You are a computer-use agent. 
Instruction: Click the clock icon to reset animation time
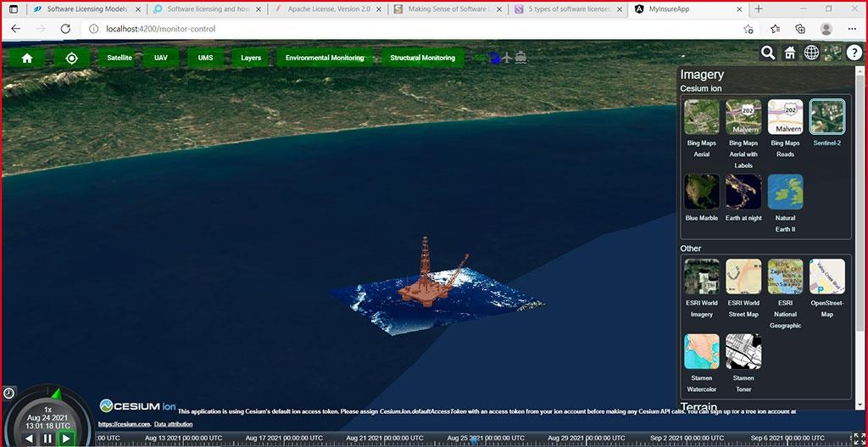(8, 393)
